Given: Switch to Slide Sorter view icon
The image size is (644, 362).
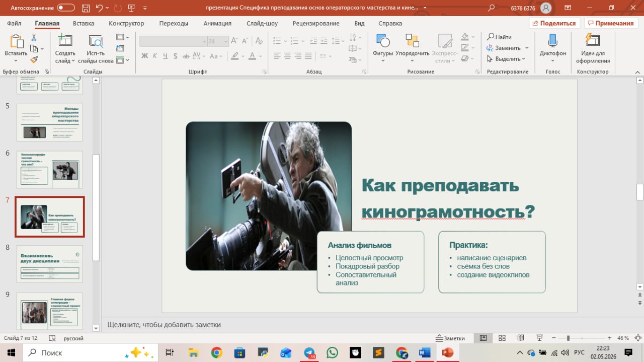Looking at the screenshot, I should 502,338.
